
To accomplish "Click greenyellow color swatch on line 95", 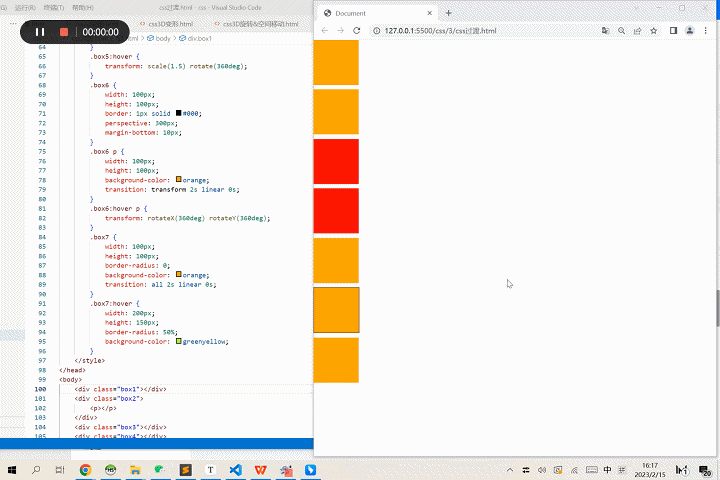I will [179, 341].
